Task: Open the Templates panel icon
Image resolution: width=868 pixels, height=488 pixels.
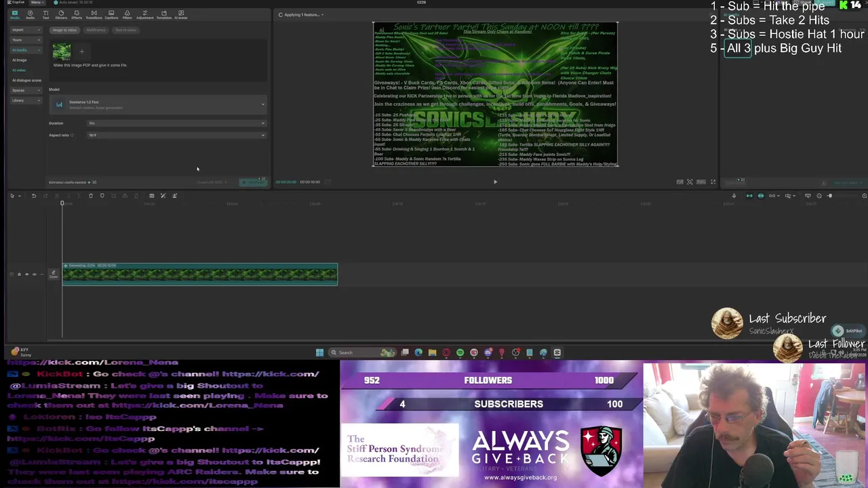Action: pos(163,14)
